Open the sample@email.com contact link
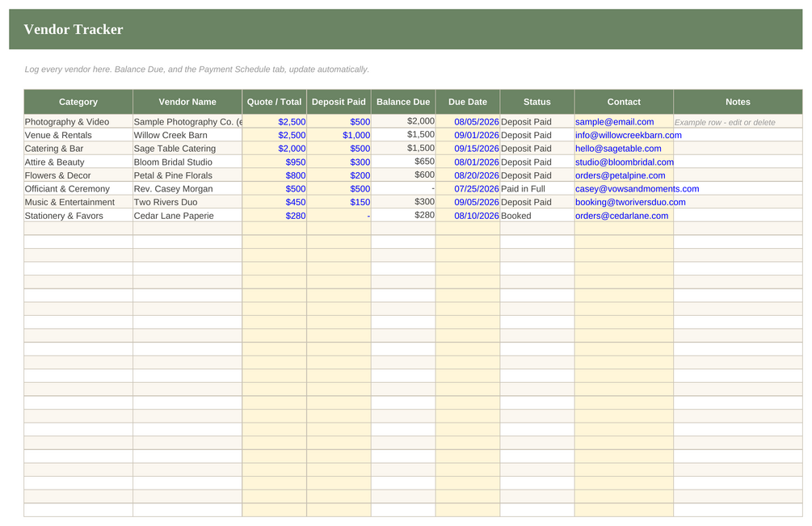The height and width of the screenshot is (526, 812). coord(614,122)
